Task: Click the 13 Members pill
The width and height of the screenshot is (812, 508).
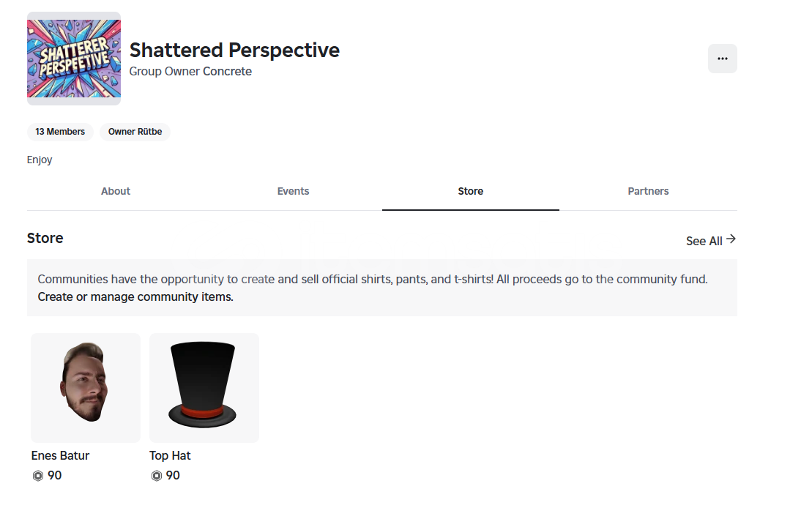Action: pyautogui.click(x=60, y=132)
